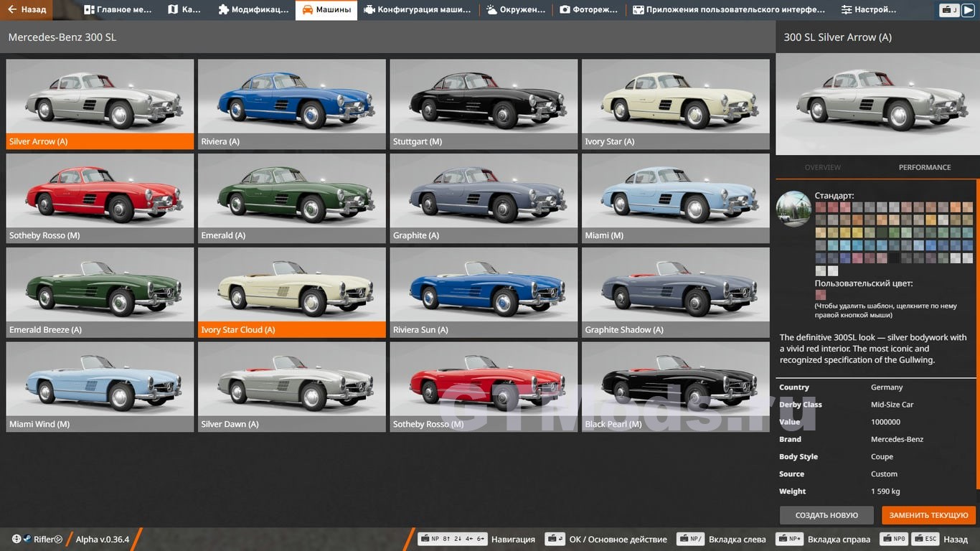Open the Окружение weather tab

(x=516, y=10)
